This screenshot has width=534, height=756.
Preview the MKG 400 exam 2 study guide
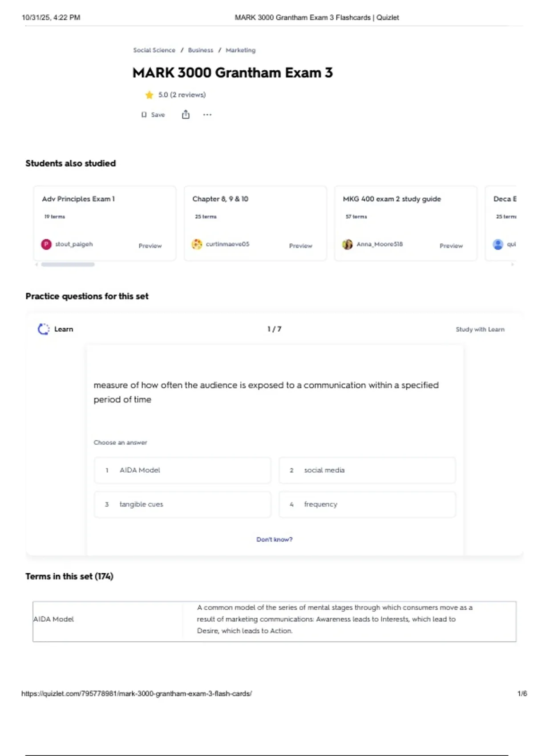point(451,246)
